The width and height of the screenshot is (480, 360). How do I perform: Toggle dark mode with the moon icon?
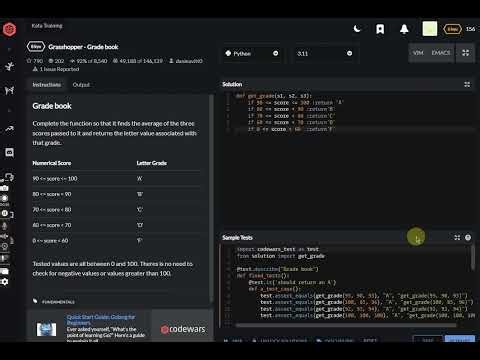(x=357, y=29)
